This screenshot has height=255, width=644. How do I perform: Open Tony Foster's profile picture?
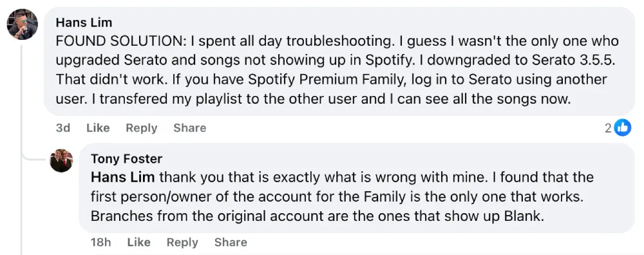click(61, 160)
